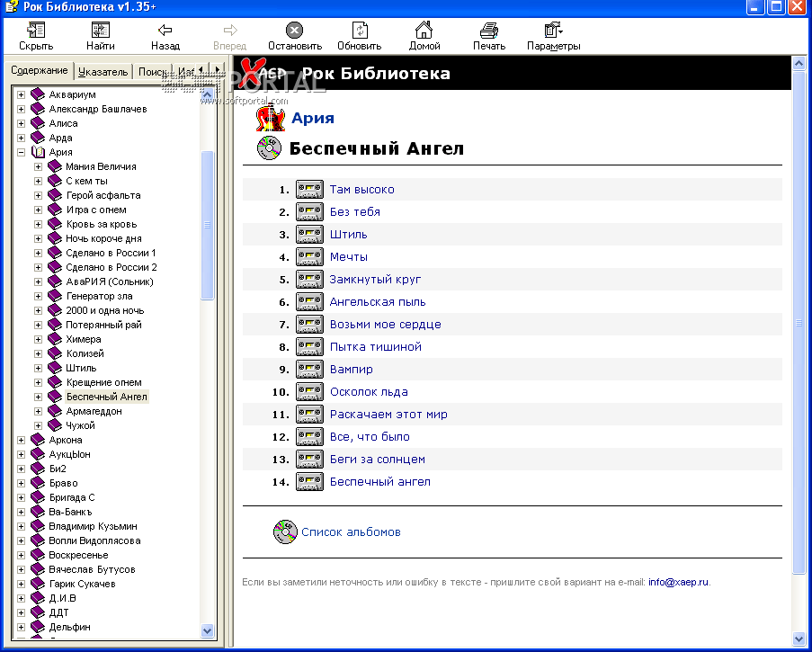The image size is (812, 652).
Task: Click the Печать printer icon
Action: 489,30
